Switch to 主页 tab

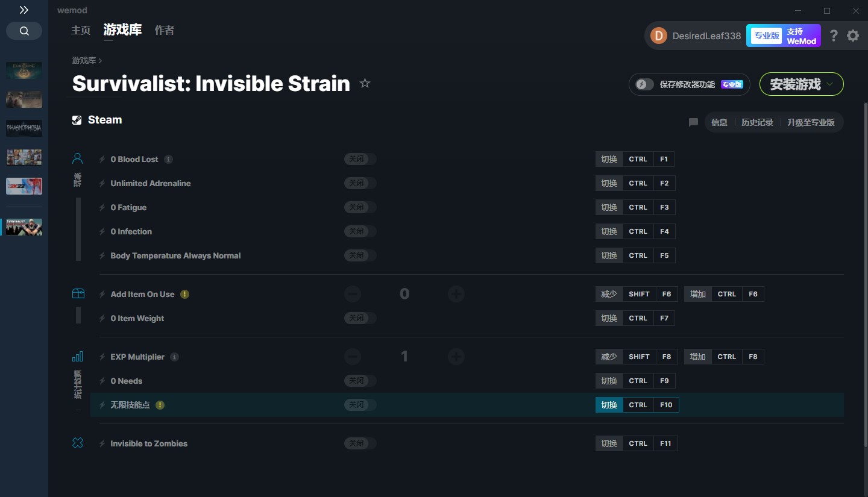81,30
